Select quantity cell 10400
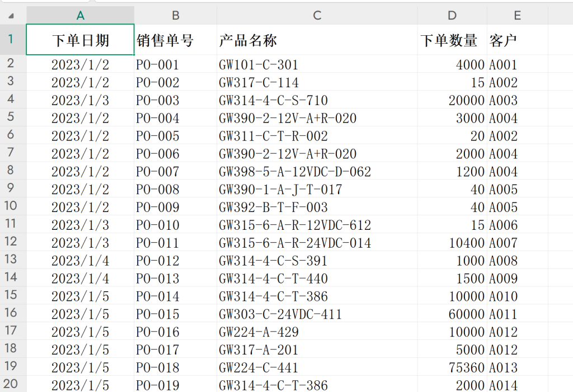Screen dimensions: 573x392 [452, 242]
